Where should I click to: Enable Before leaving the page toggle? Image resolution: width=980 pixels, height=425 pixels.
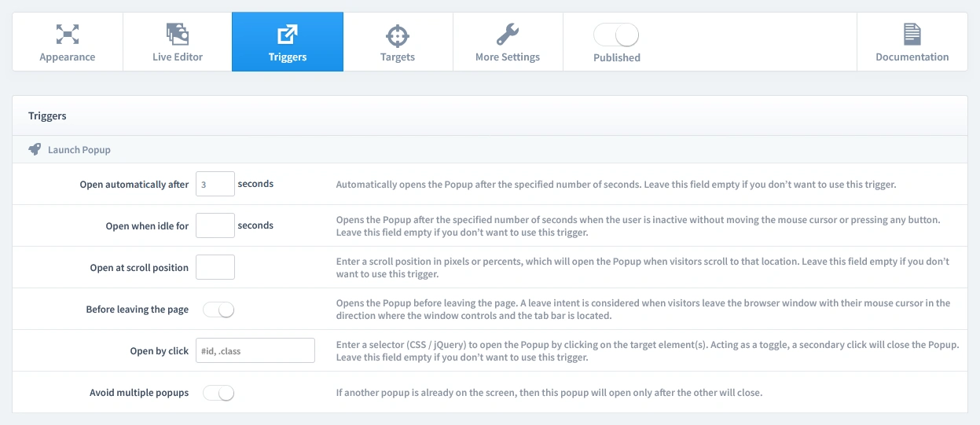(x=218, y=310)
